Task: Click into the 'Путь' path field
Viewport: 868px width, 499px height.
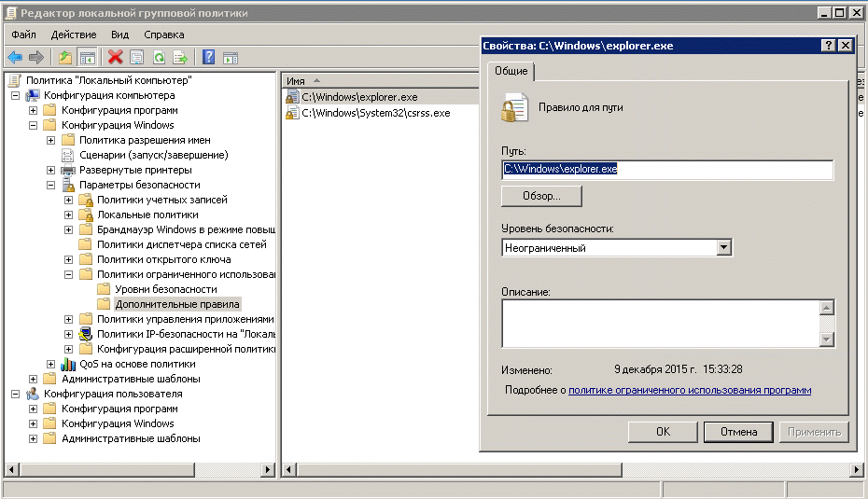Action: tap(667, 169)
